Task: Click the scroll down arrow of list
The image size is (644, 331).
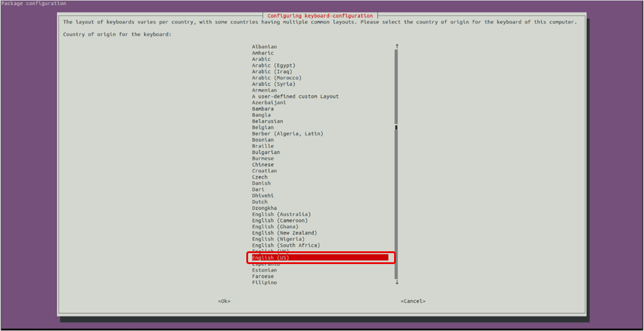Action: click(x=396, y=282)
